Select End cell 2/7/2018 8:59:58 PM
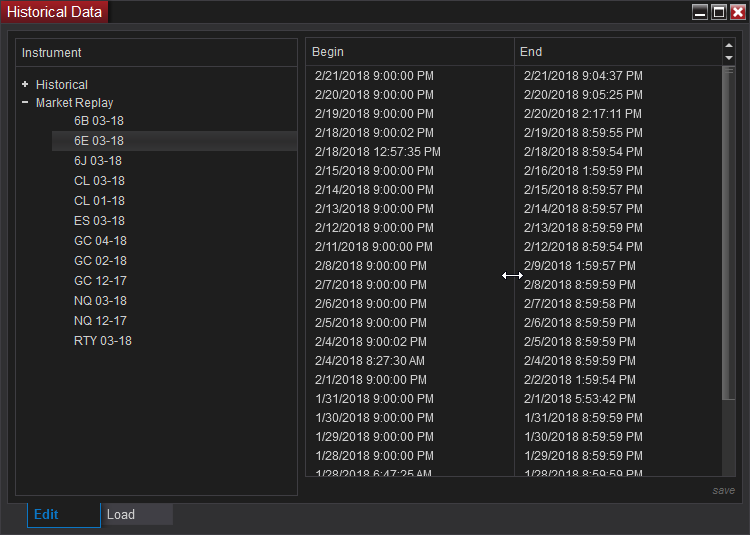This screenshot has width=750, height=535. pyautogui.click(x=580, y=304)
